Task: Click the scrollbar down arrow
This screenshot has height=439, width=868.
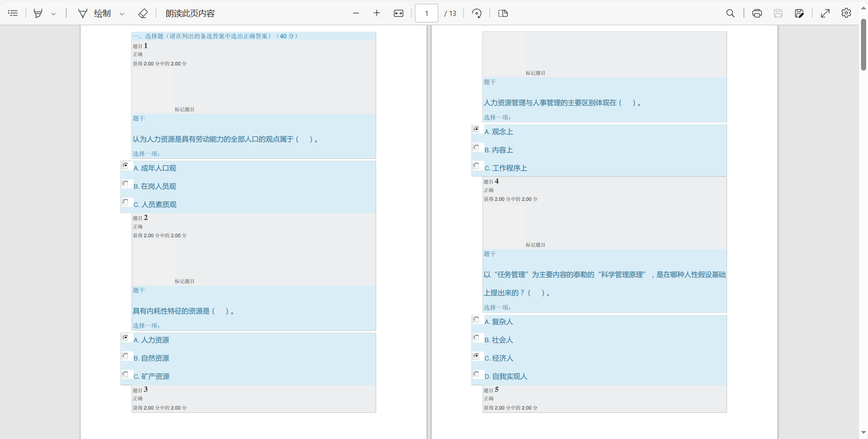Action: coord(863,433)
